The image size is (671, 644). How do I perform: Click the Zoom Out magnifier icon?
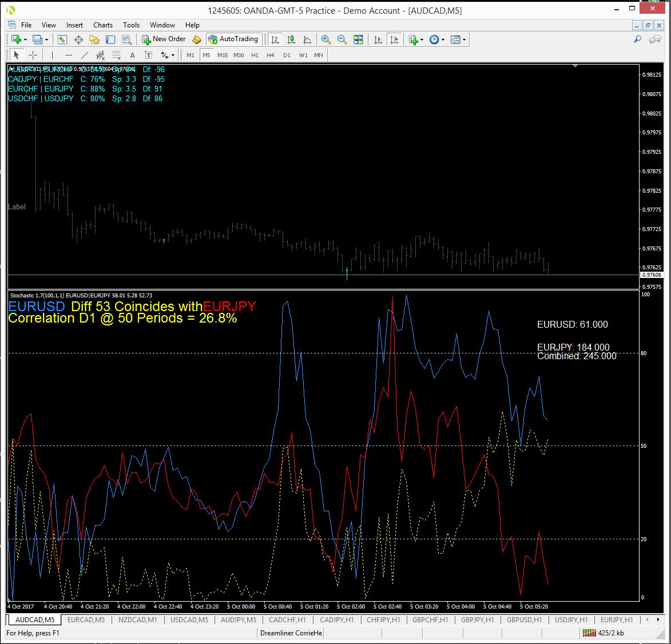(x=342, y=39)
